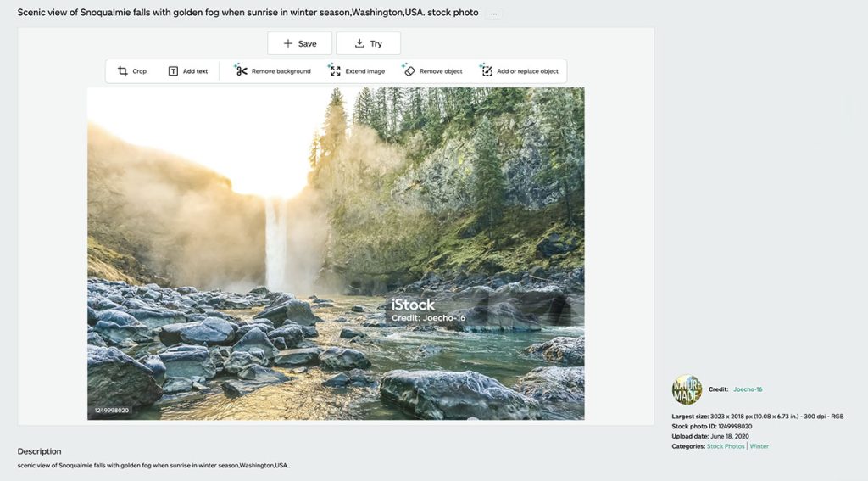Click the Try download button
Viewport: 868px width, 481px height.
click(x=368, y=43)
